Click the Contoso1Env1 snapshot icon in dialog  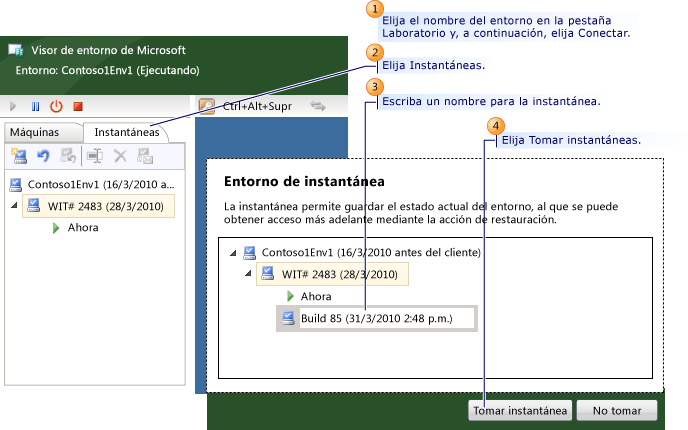pyautogui.click(x=250, y=253)
